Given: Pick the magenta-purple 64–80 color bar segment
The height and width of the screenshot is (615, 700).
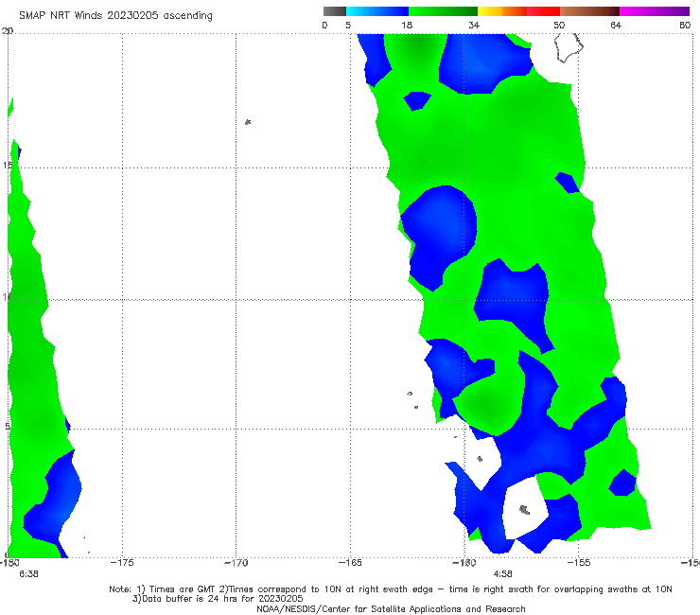Looking at the screenshot, I should [655, 11].
